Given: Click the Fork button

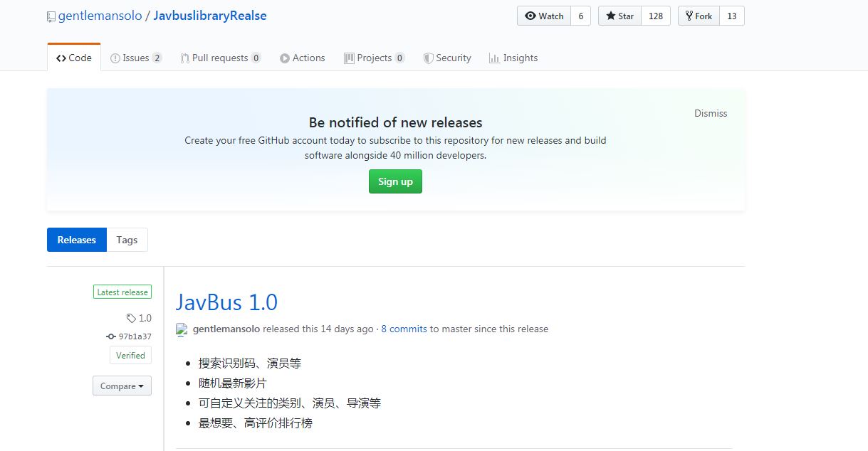Looking at the screenshot, I should pos(699,16).
